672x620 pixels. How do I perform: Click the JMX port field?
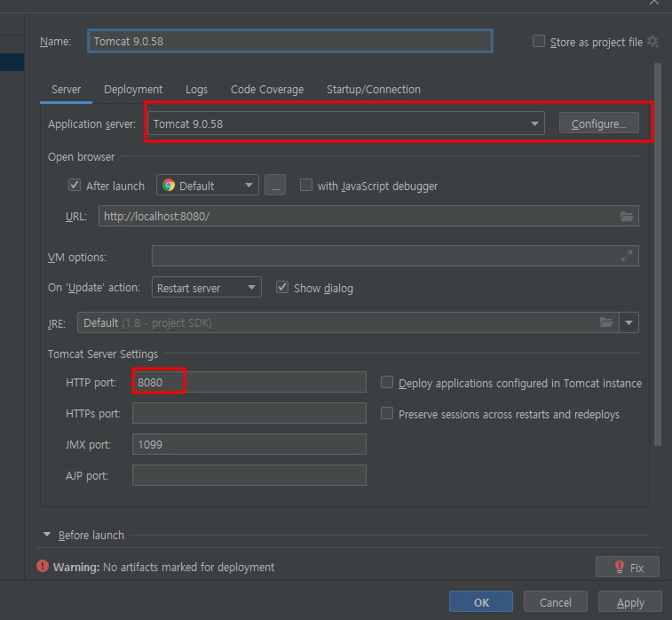pyautogui.click(x=249, y=444)
